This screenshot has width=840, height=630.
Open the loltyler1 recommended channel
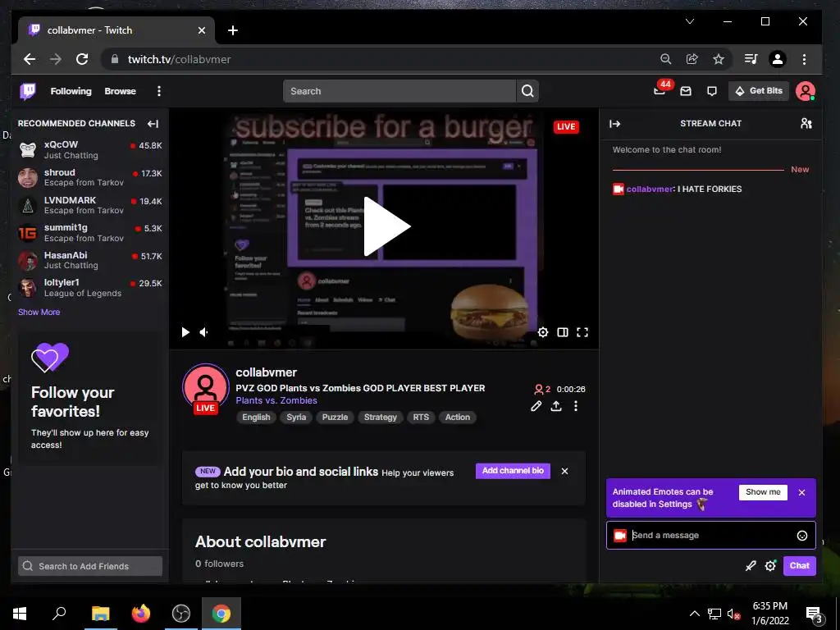[x=90, y=288]
